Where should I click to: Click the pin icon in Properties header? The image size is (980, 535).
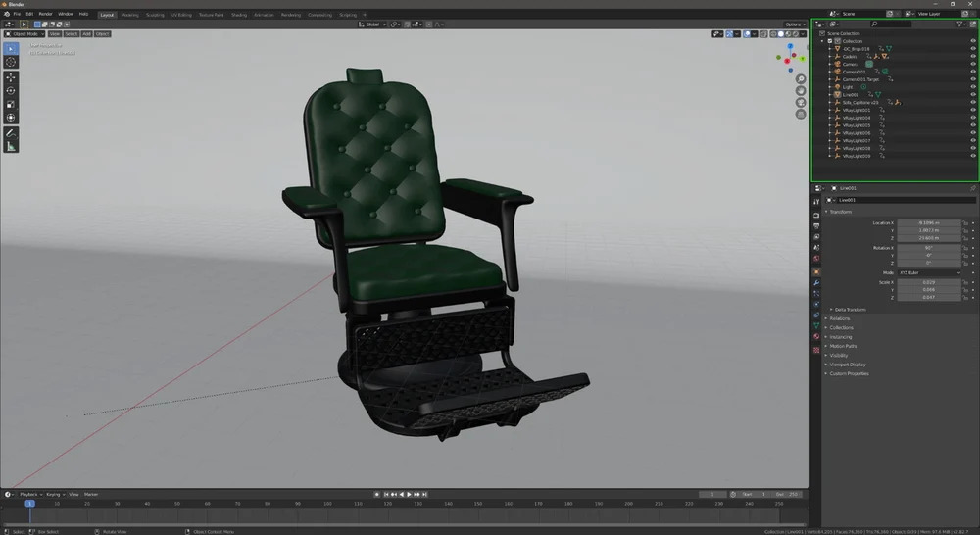click(x=972, y=188)
